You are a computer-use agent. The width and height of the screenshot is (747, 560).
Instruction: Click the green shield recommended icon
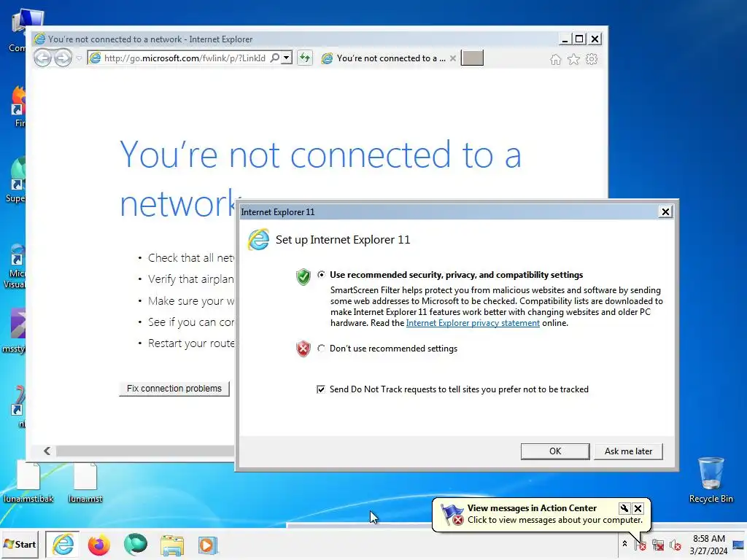coord(303,276)
